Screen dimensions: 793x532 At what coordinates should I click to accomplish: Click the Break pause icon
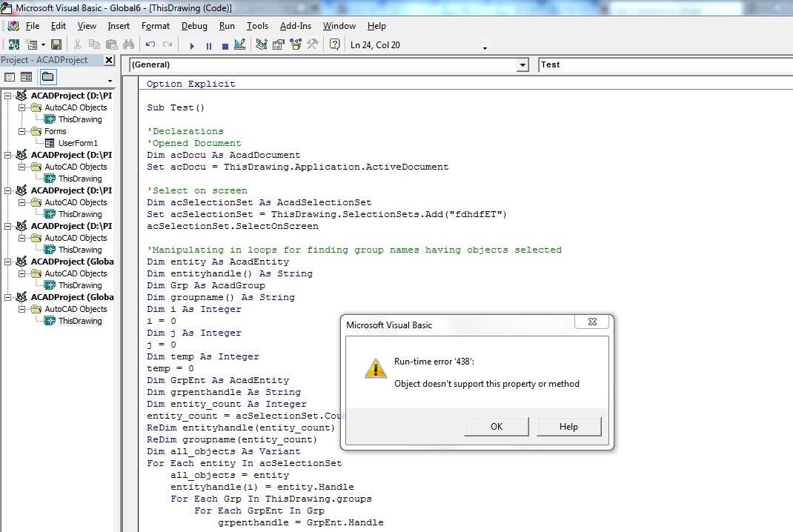pyautogui.click(x=209, y=45)
